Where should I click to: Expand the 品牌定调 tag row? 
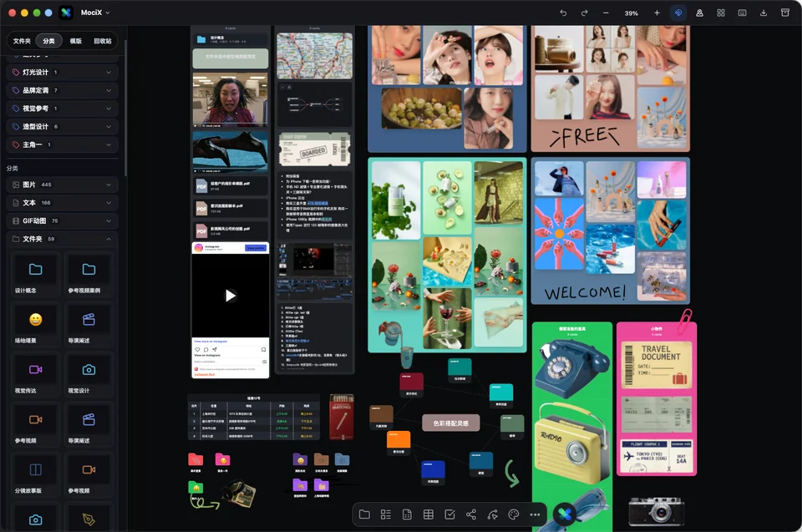[63, 90]
